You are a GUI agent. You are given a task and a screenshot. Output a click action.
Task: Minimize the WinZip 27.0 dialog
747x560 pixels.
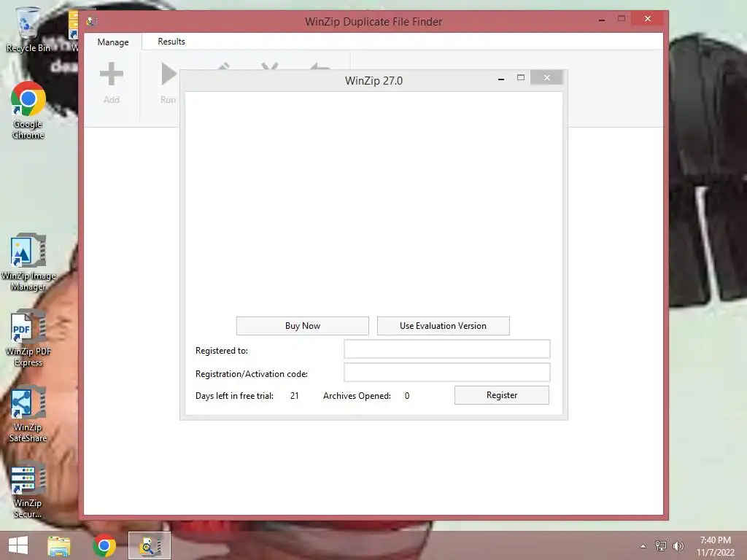click(500, 79)
